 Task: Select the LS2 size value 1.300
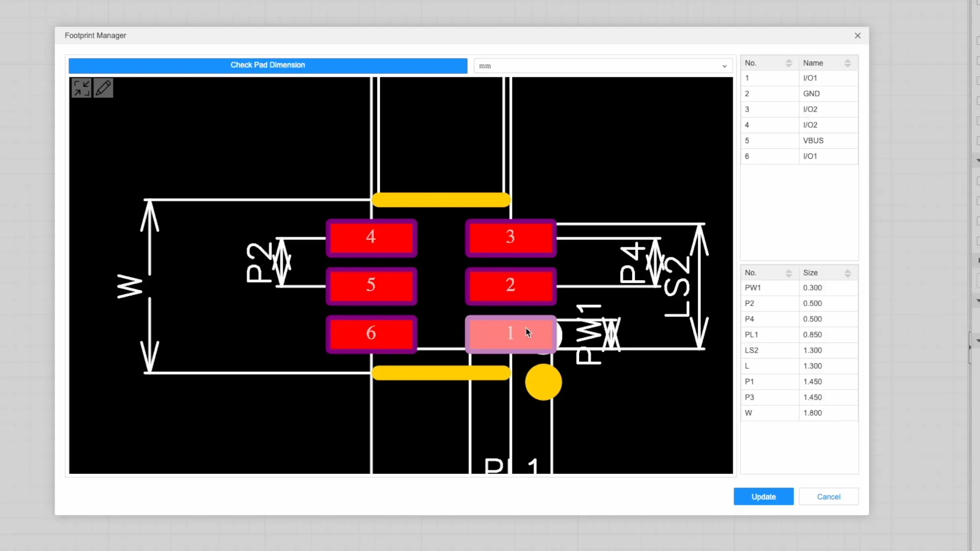tap(812, 350)
